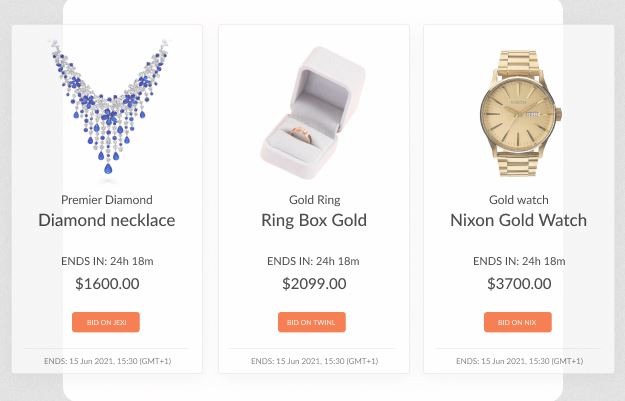
Task: Click the necklace ENDS IN countdown text
Action: [107, 261]
